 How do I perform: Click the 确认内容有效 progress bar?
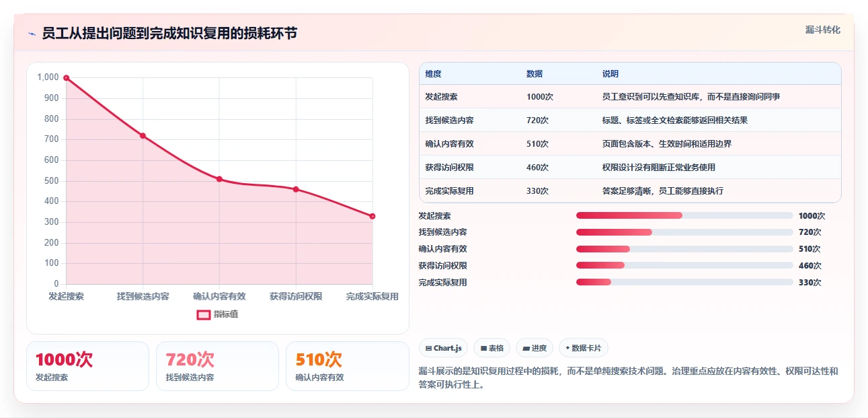pos(684,249)
